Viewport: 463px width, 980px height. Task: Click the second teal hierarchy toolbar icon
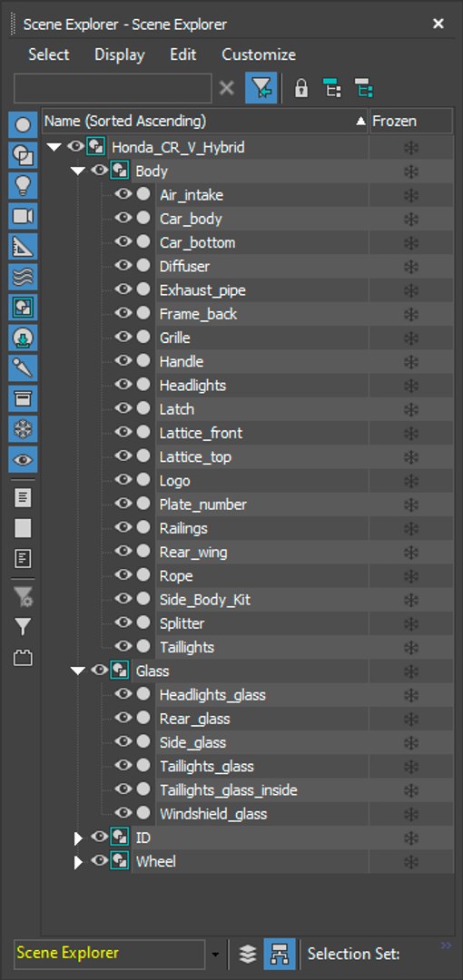(362, 88)
